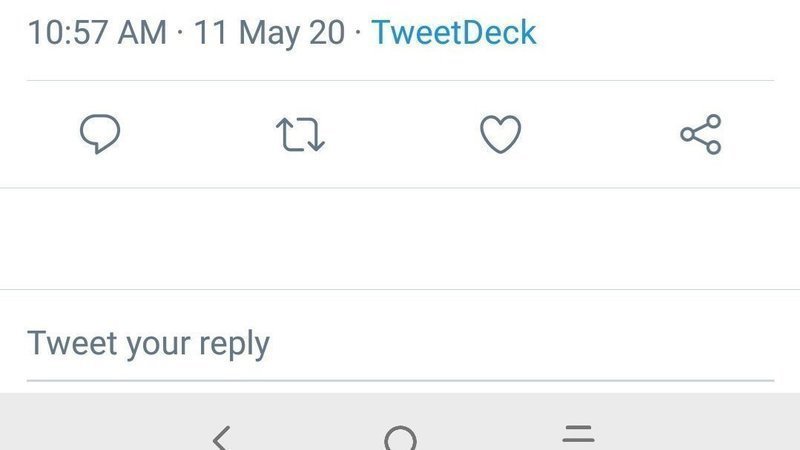800x450 pixels.
Task: Retweet this tweet using the arrows icon
Action: (x=300, y=134)
